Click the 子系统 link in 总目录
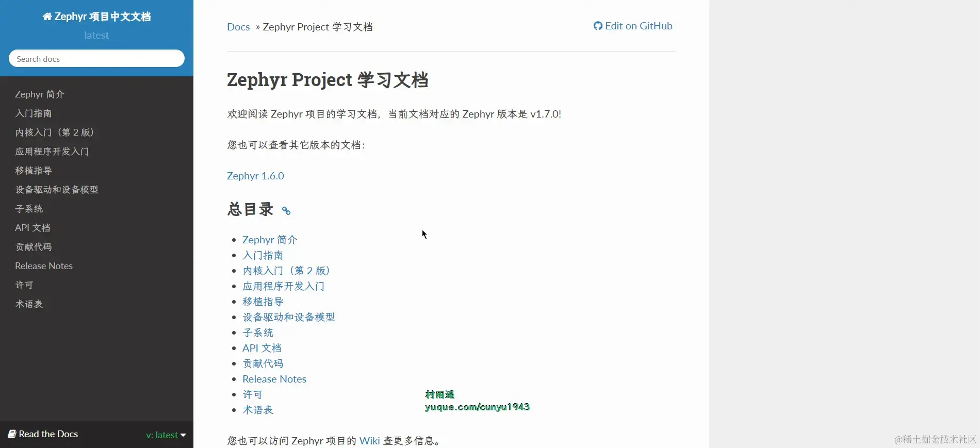Image resolution: width=980 pixels, height=448 pixels. pyautogui.click(x=258, y=333)
